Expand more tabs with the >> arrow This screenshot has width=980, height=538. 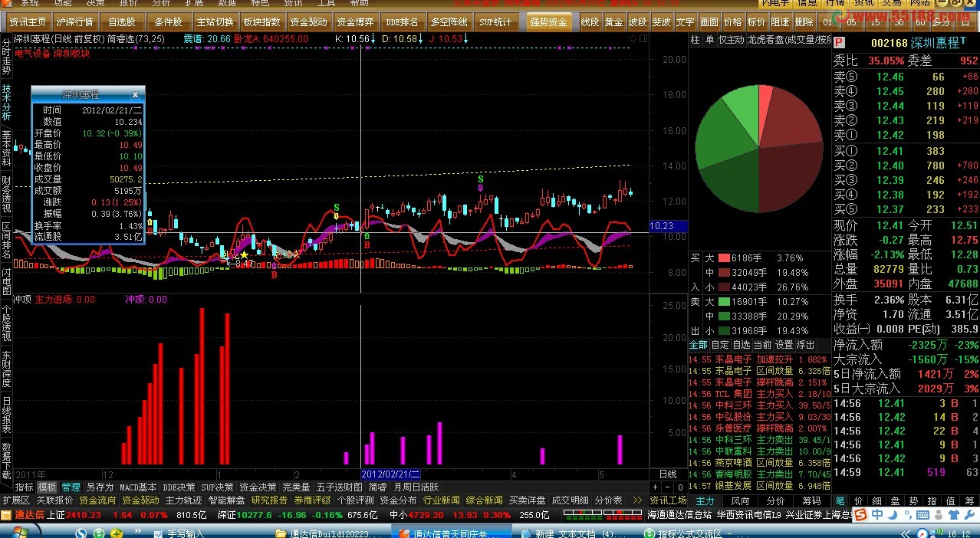pyautogui.click(x=636, y=500)
